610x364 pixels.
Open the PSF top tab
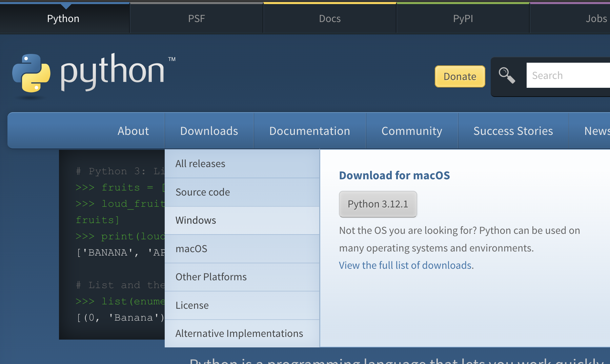(x=197, y=19)
